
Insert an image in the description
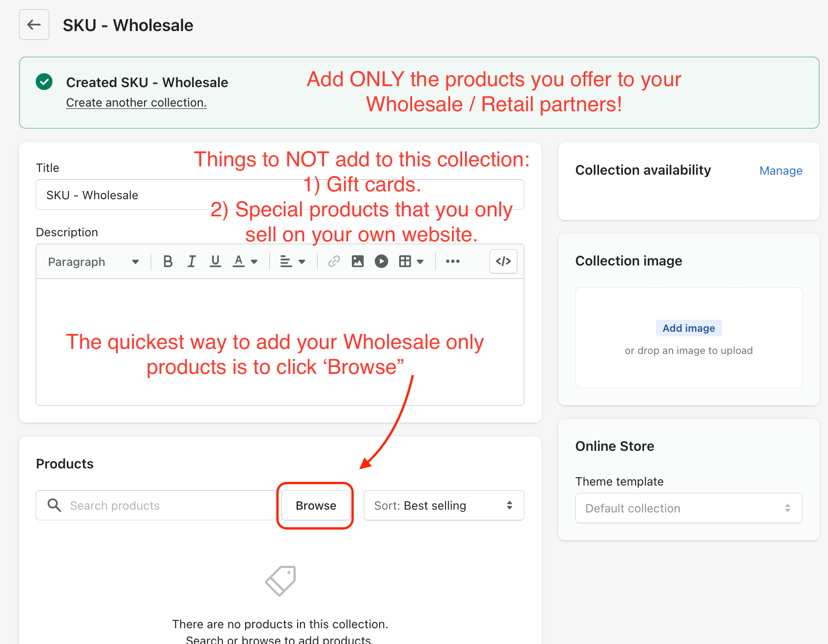point(357,262)
